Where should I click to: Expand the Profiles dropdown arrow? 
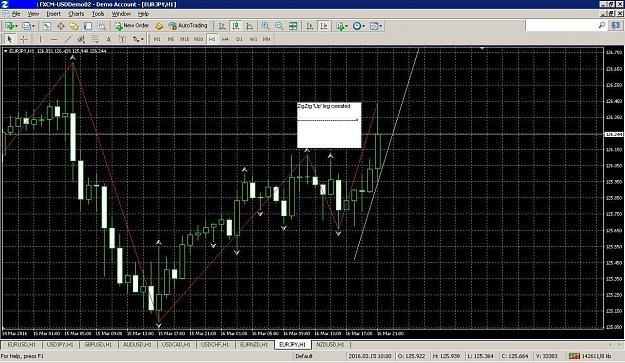[x=33, y=26]
